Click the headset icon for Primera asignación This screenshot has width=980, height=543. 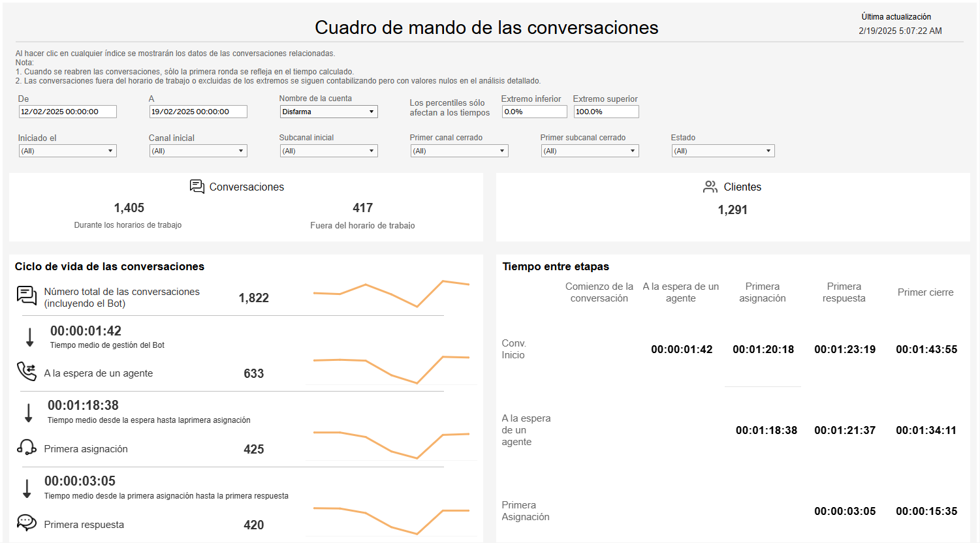tap(27, 447)
